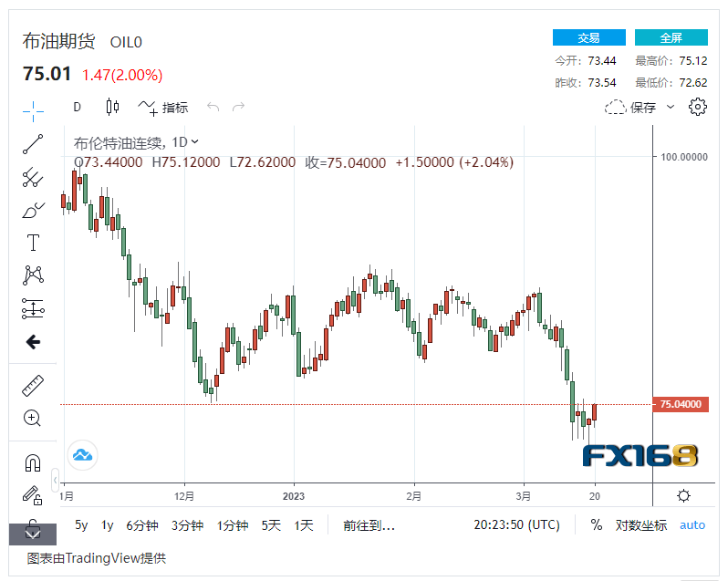Click the OIL0 symbol code
The height and width of the screenshot is (581, 728).
pos(126,42)
